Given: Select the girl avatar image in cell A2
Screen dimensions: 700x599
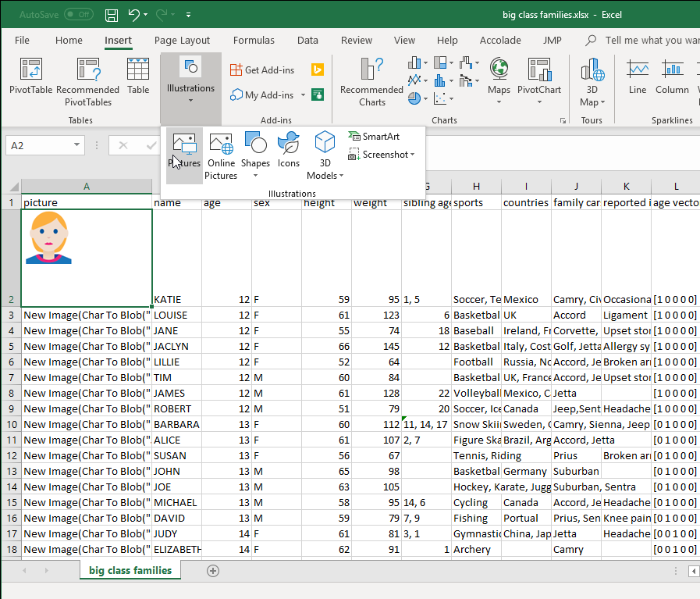Looking at the screenshot, I should pyautogui.click(x=48, y=238).
